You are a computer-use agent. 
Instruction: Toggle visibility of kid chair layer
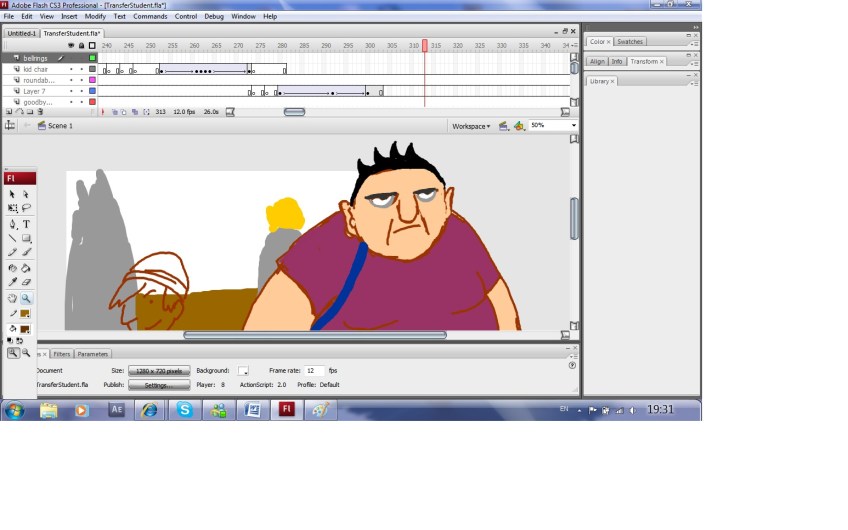pyautogui.click(x=71, y=69)
